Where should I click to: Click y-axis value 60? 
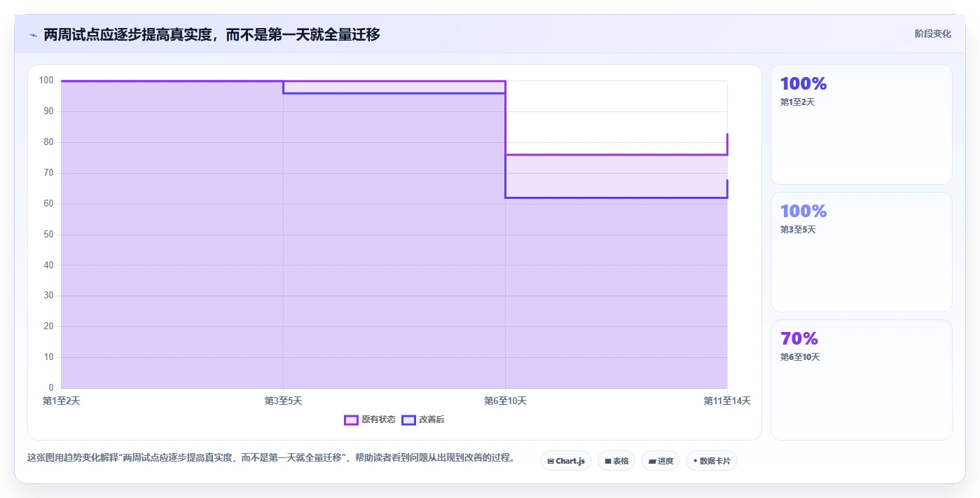(x=48, y=204)
